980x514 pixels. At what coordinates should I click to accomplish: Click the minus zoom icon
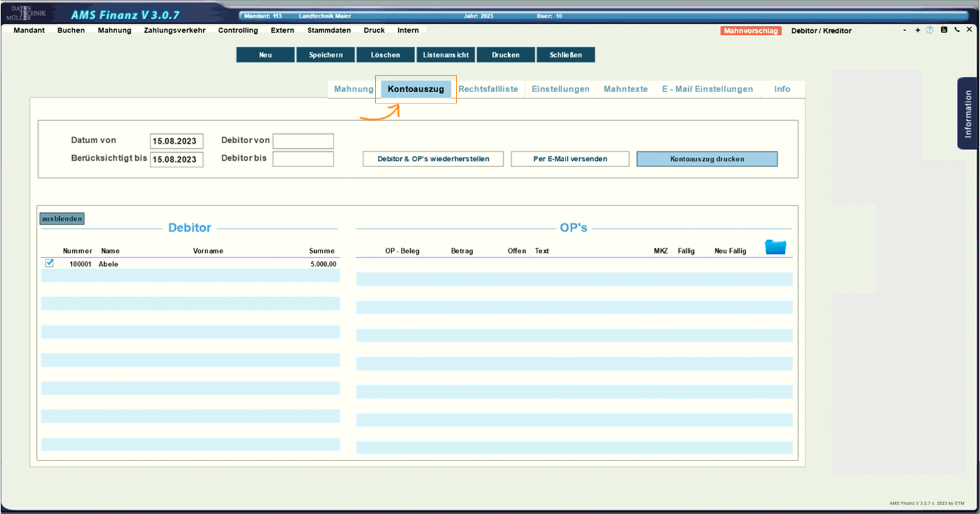coord(905,30)
